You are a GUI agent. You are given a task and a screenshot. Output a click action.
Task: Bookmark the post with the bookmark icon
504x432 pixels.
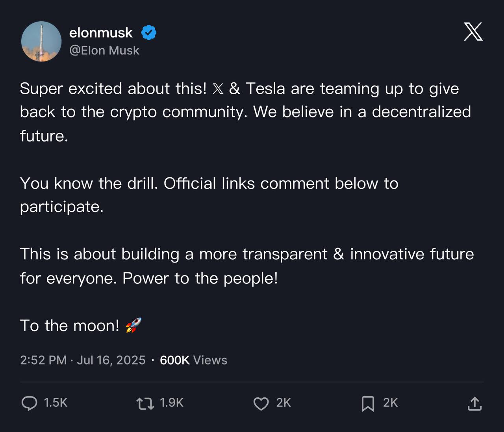click(x=368, y=404)
